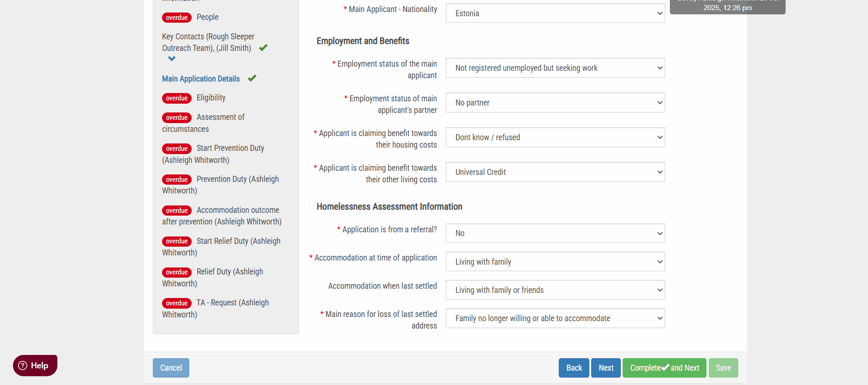The width and height of the screenshot is (868, 385).
Task: Click the Next button
Action: click(606, 368)
